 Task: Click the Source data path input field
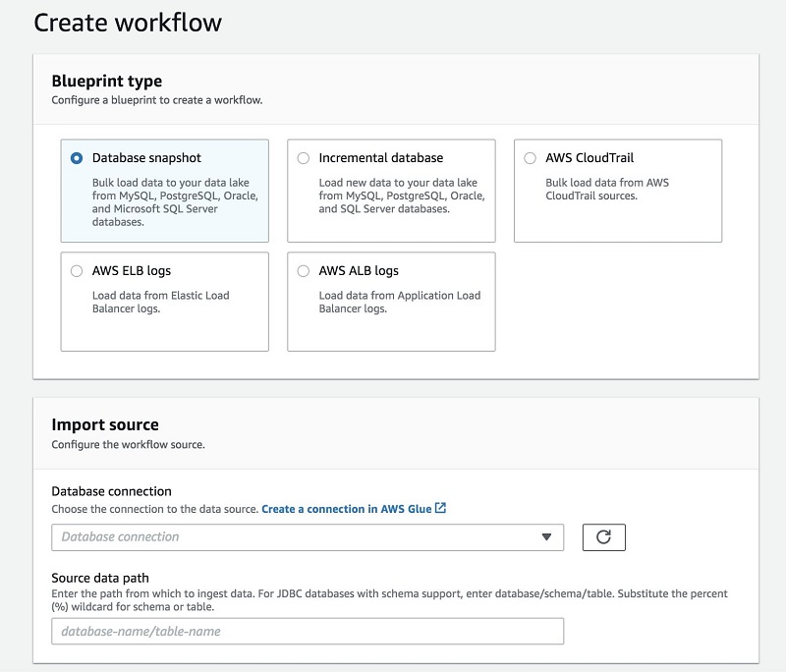pyautogui.click(x=308, y=631)
